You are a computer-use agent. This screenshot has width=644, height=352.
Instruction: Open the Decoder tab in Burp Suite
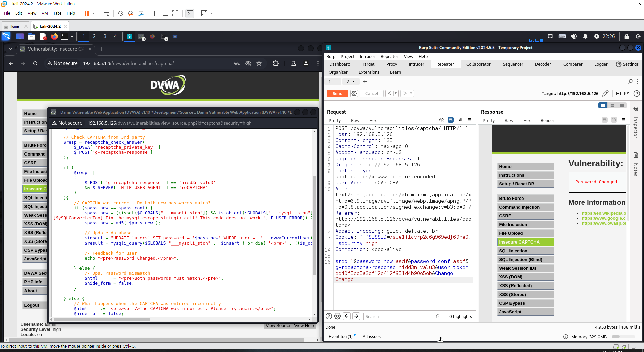(543, 64)
